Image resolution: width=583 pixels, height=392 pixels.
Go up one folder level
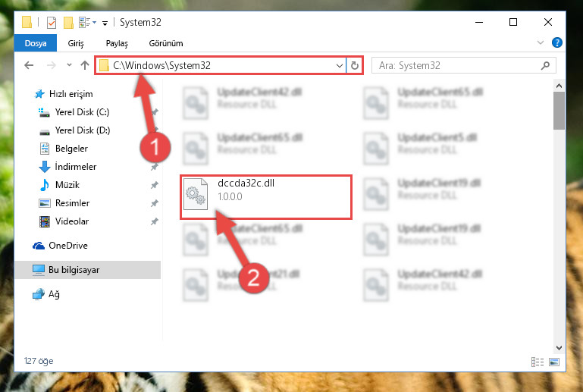click(x=85, y=65)
